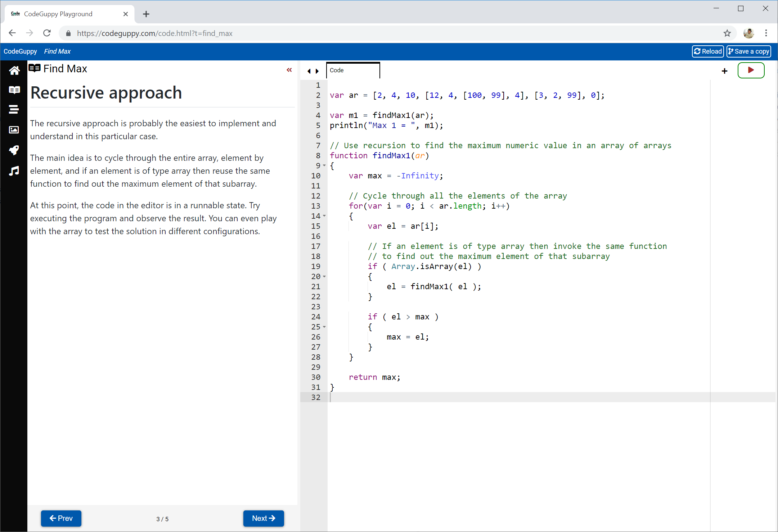Screen dimensions: 778x532
Task: Add a new code file with the plus icon
Action: (724, 71)
